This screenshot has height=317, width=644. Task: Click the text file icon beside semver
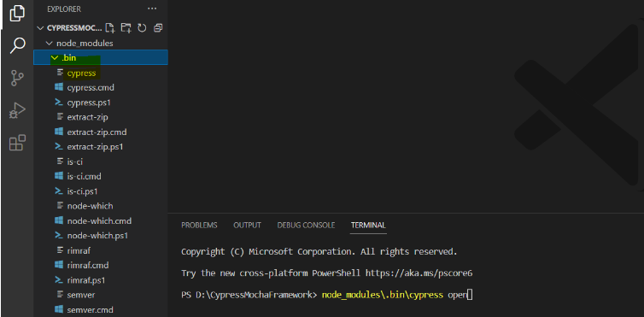tap(60, 295)
